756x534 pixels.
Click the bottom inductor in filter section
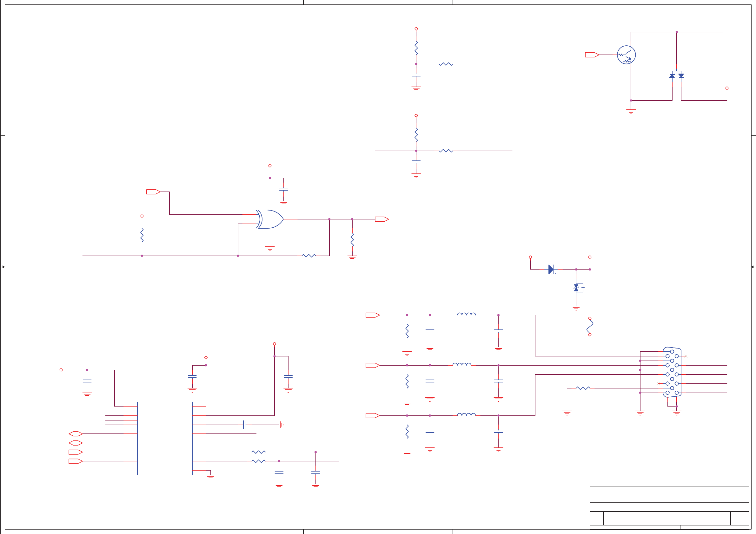(466, 414)
